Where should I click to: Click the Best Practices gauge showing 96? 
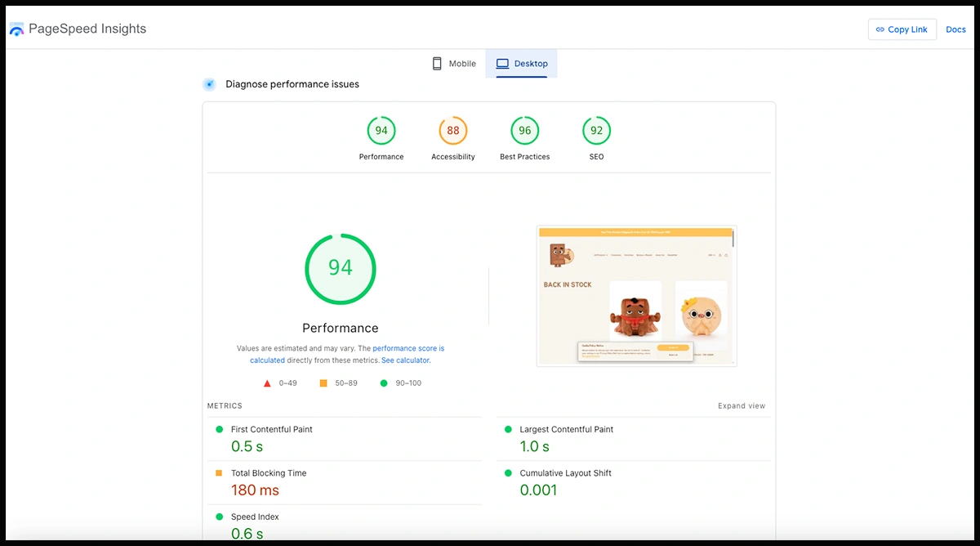[x=524, y=131]
